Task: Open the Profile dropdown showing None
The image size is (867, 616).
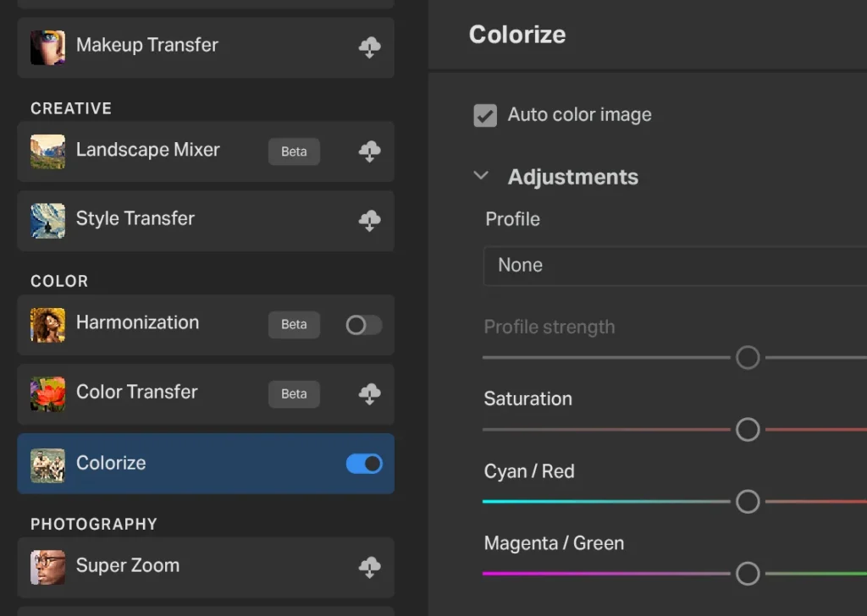Action: [674, 266]
